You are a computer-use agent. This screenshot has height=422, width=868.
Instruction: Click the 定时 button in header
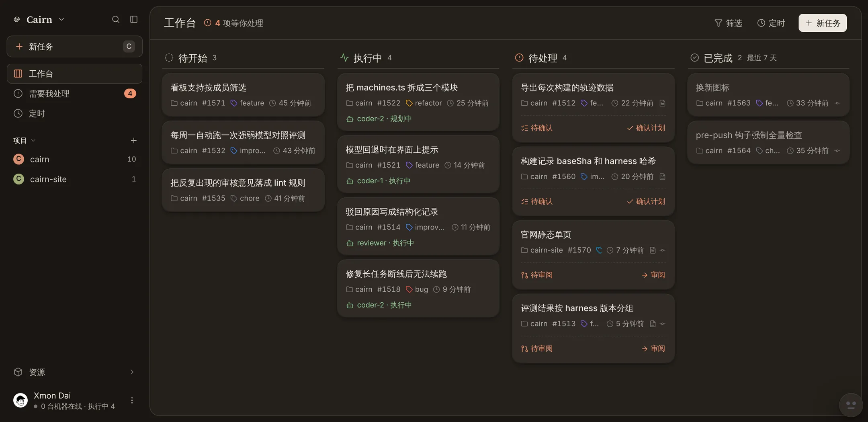[771, 23]
